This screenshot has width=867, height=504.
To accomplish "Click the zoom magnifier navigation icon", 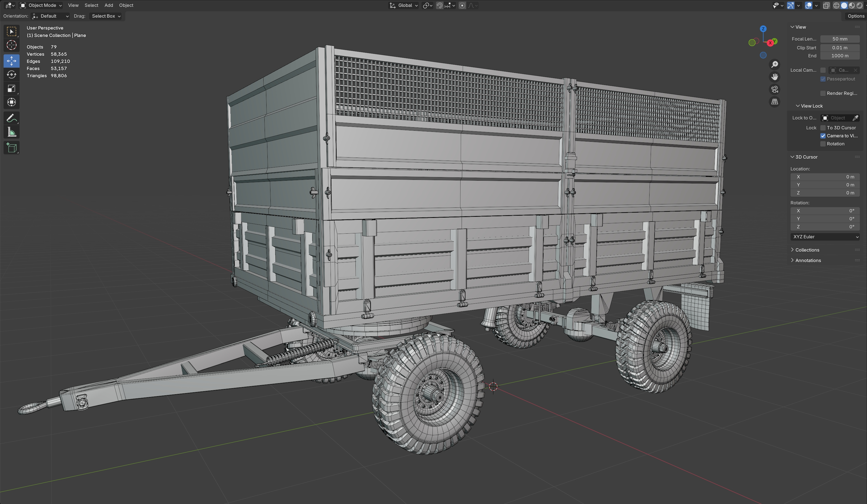I will (x=775, y=65).
